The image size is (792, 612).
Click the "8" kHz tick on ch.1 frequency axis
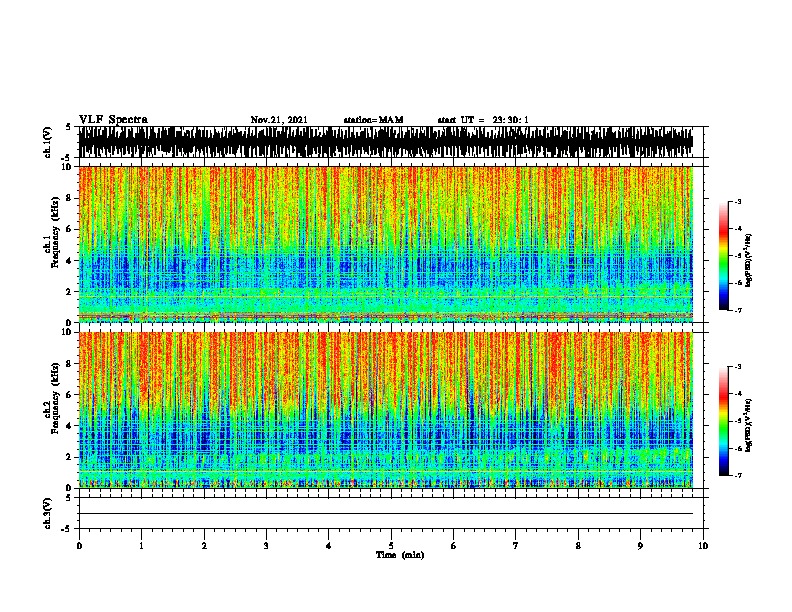point(70,198)
